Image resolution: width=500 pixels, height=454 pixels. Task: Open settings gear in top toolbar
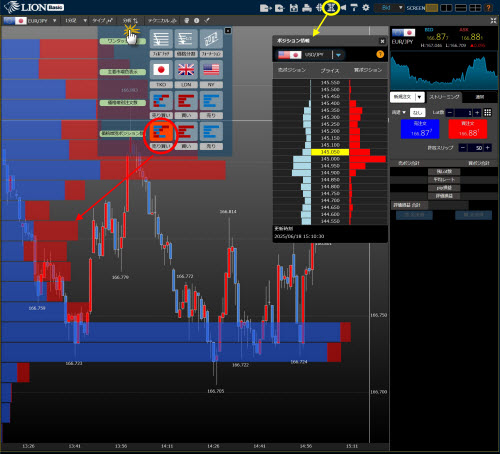click(366, 8)
